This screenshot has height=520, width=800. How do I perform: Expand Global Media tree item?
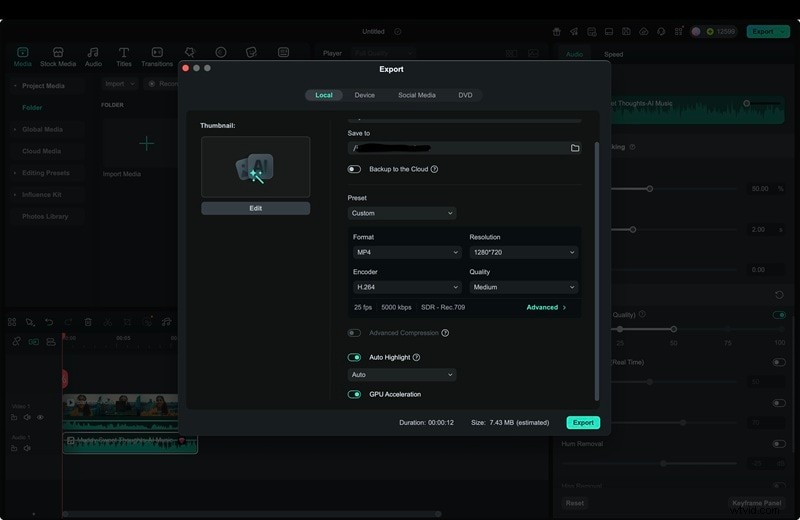15,130
